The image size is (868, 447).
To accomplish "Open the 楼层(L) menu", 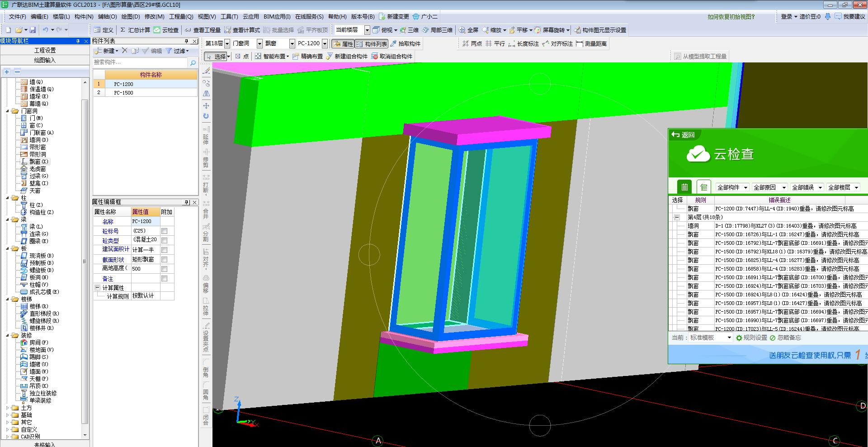I will (61, 16).
